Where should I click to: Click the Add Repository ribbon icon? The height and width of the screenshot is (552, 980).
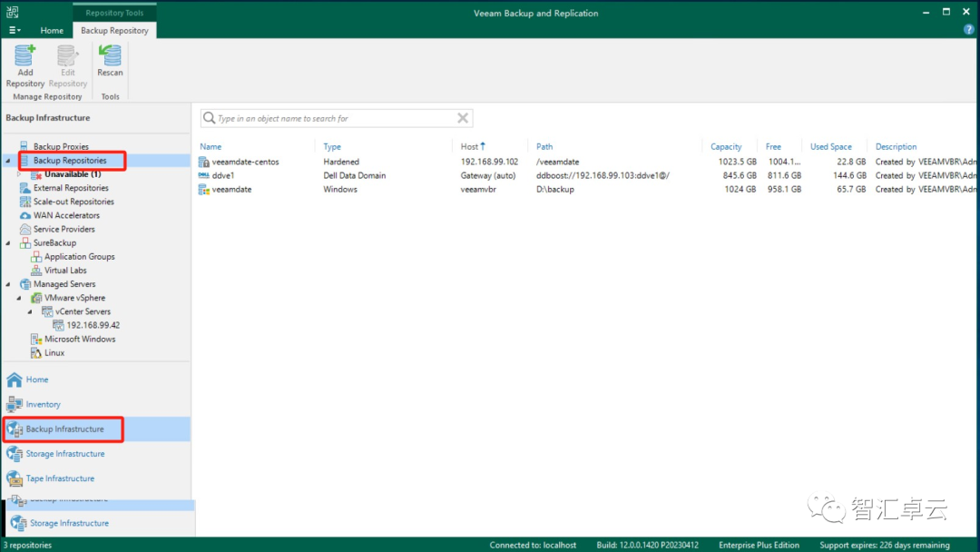click(x=25, y=66)
